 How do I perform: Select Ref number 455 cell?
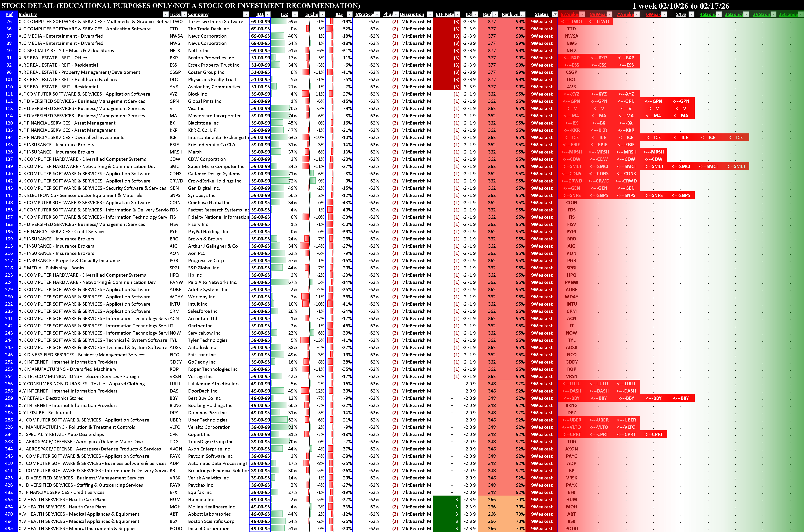click(9, 500)
